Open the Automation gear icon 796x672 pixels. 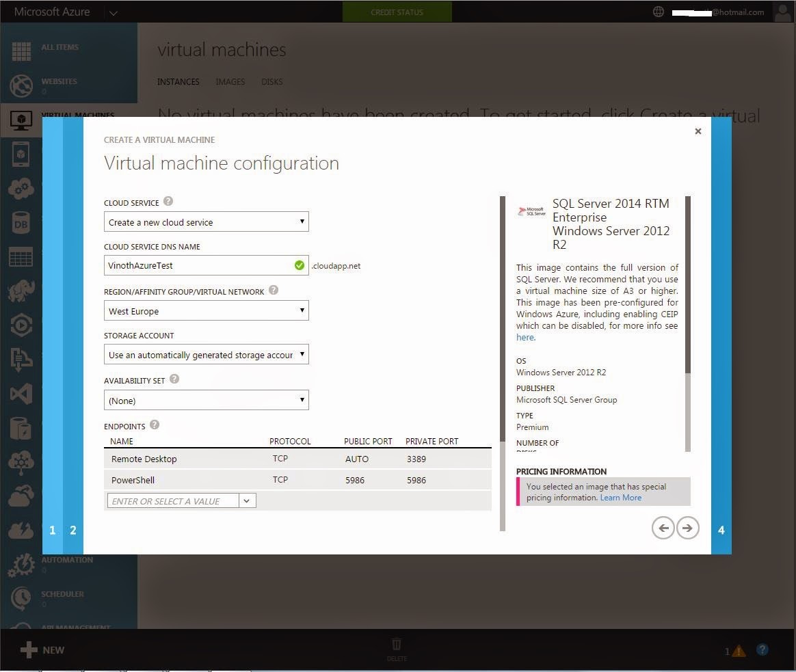point(21,565)
